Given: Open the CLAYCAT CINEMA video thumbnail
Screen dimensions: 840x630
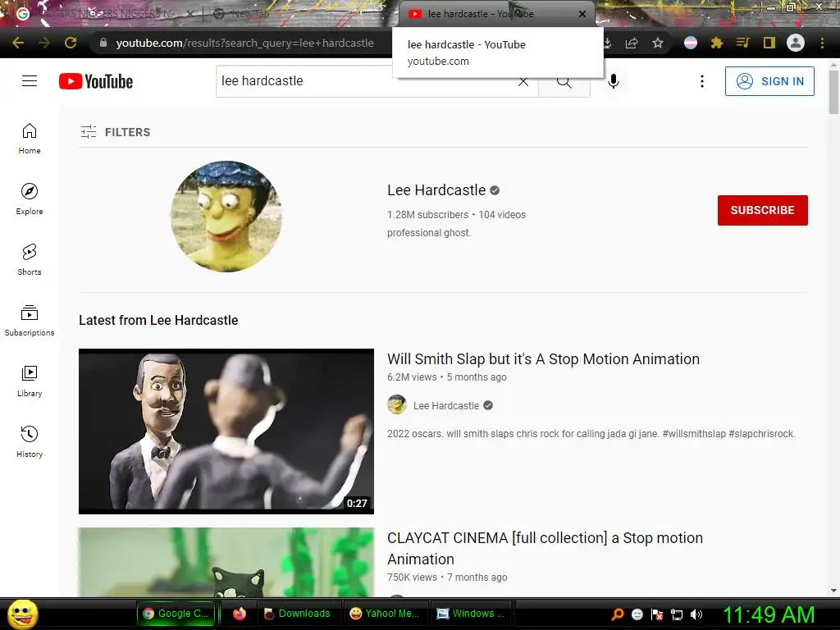Looking at the screenshot, I should pyautogui.click(x=226, y=563).
